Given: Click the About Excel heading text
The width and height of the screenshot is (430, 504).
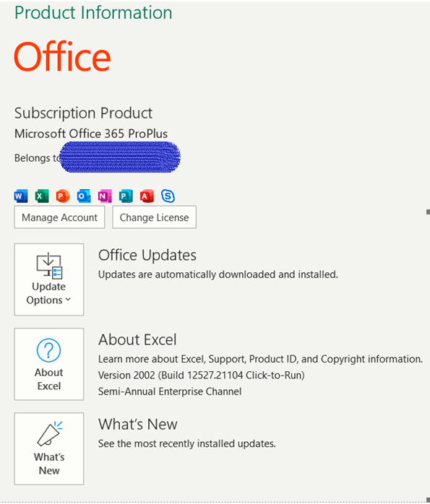Looking at the screenshot, I should (x=137, y=340).
